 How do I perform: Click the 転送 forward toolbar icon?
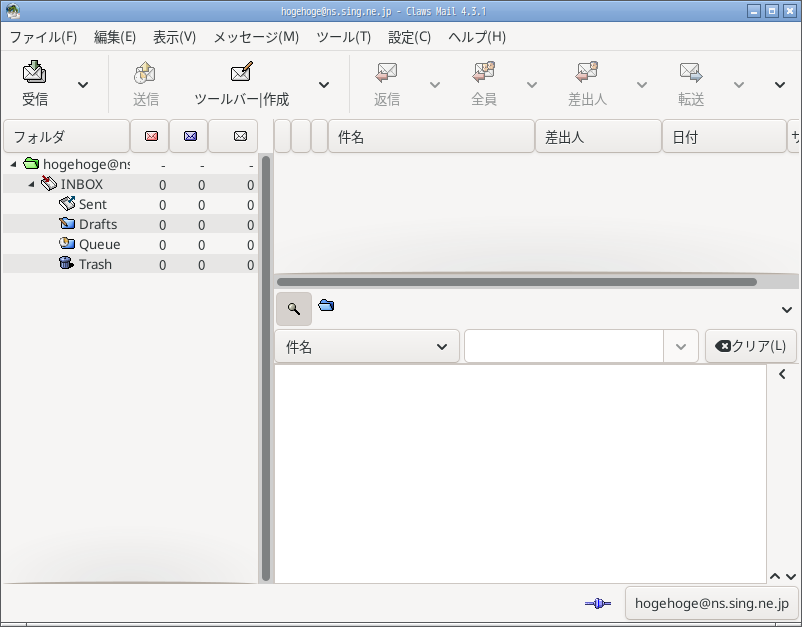point(690,73)
